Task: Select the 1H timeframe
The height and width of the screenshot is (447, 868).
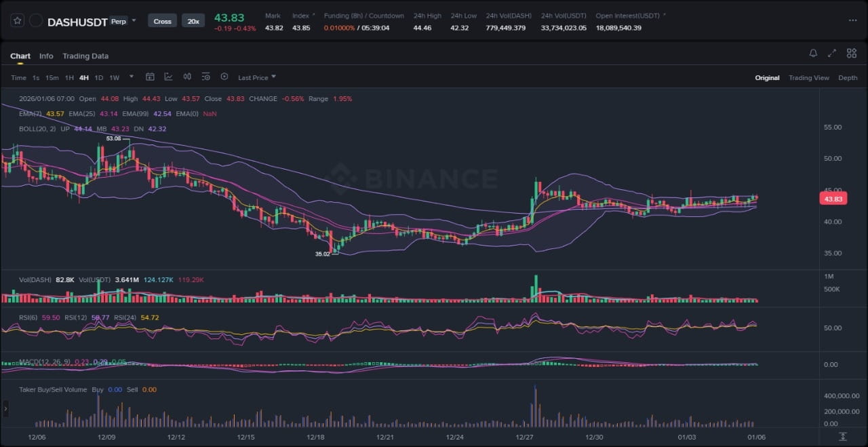Action: 69,78
